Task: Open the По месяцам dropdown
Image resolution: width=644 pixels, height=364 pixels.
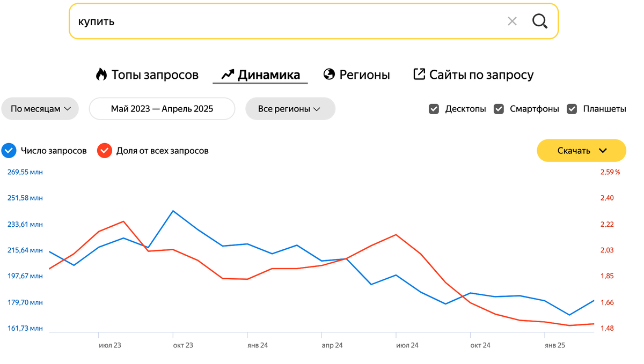Action: [40, 109]
